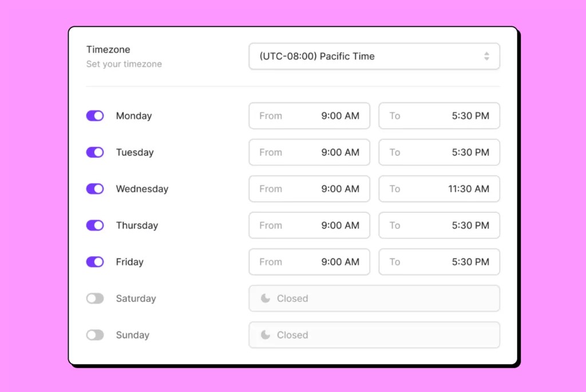
Task: Click the moon icon in Sunday's Closed field
Action: (266, 335)
